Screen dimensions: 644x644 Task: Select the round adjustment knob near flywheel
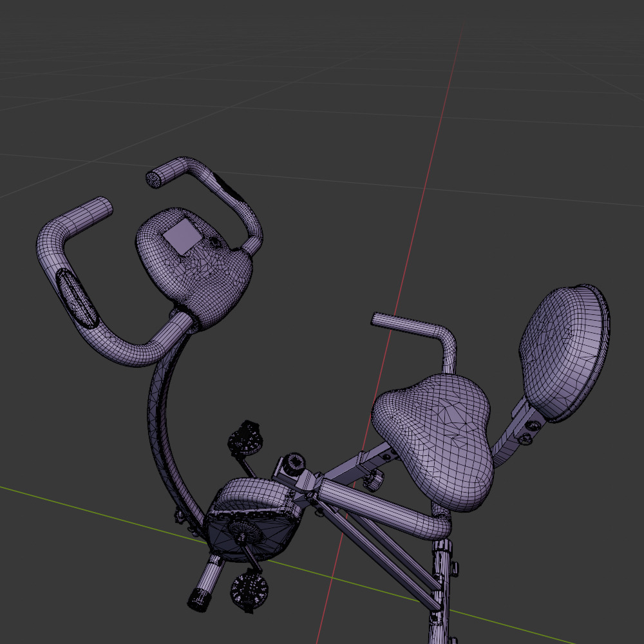pyautogui.click(x=294, y=464)
